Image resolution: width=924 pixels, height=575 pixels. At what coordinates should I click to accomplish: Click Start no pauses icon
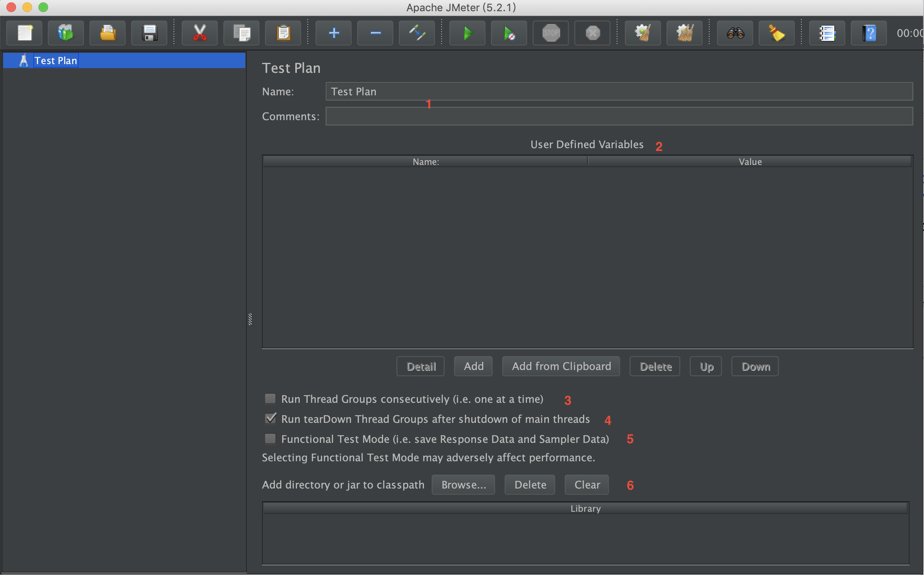coord(509,33)
